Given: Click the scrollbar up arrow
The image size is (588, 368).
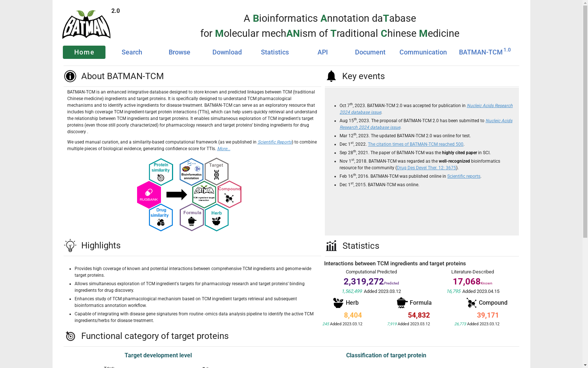Looking at the screenshot, I should [x=585, y=3].
